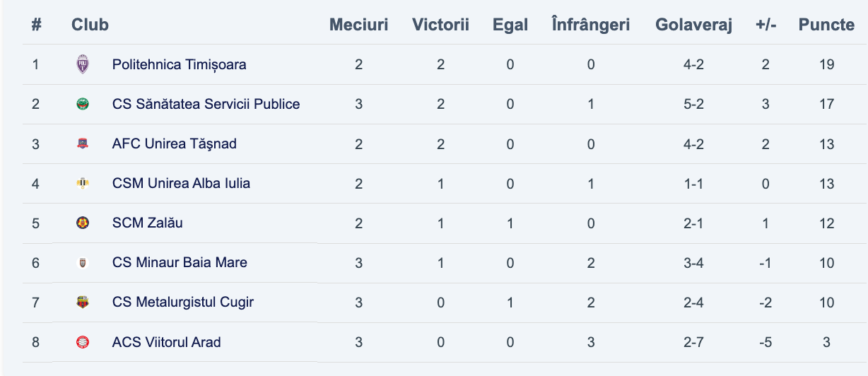Open the SCM Zalău team link
This screenshot has width=868, height=376.
(148, 223)
